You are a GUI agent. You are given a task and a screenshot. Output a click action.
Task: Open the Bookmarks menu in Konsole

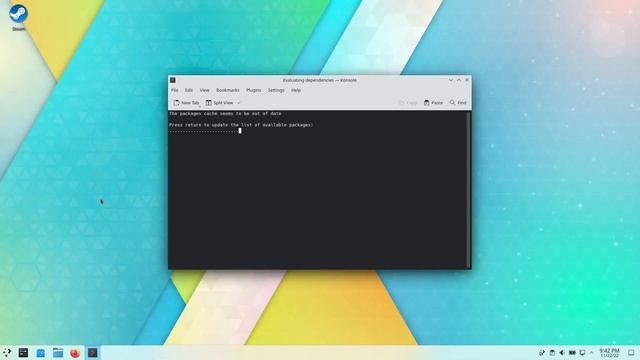228,90
